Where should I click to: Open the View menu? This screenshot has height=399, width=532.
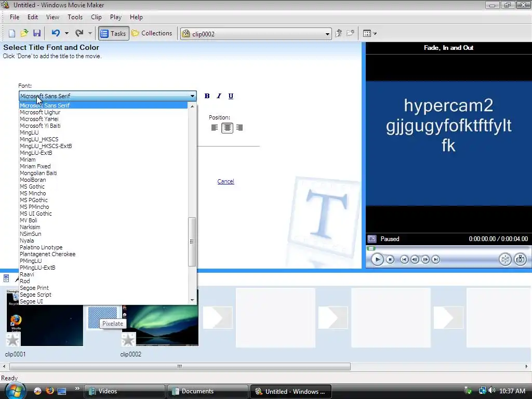(x=52, y=17)
